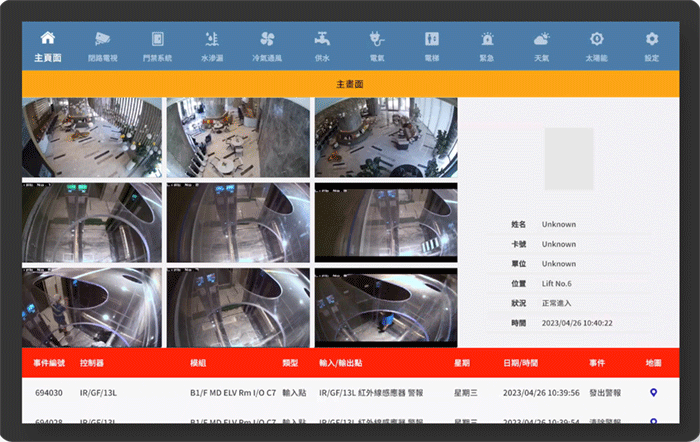Click the map pin for event 694030
Screen dimensions: 700x442
click(x=653, y=393)
